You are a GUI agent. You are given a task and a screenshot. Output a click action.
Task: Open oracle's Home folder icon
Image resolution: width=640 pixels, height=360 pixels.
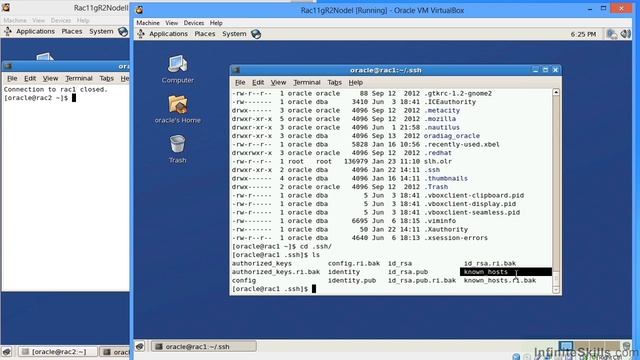click(178, 109)
